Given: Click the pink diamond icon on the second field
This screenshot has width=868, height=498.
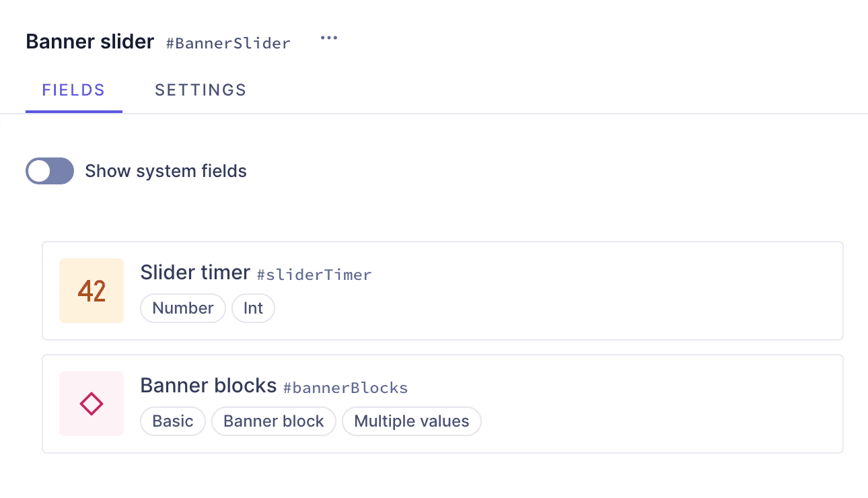Looking at the screenshot, I should click(x=92, y=404).
